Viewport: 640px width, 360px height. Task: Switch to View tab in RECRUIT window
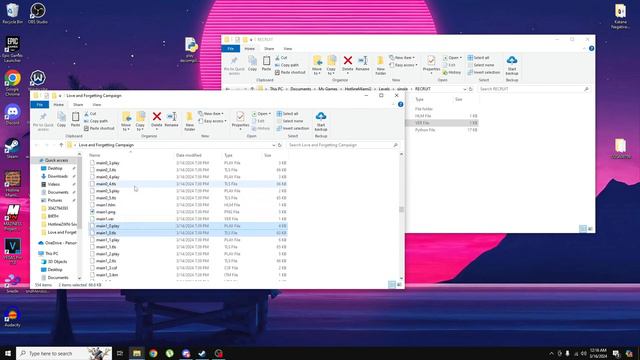288,49
